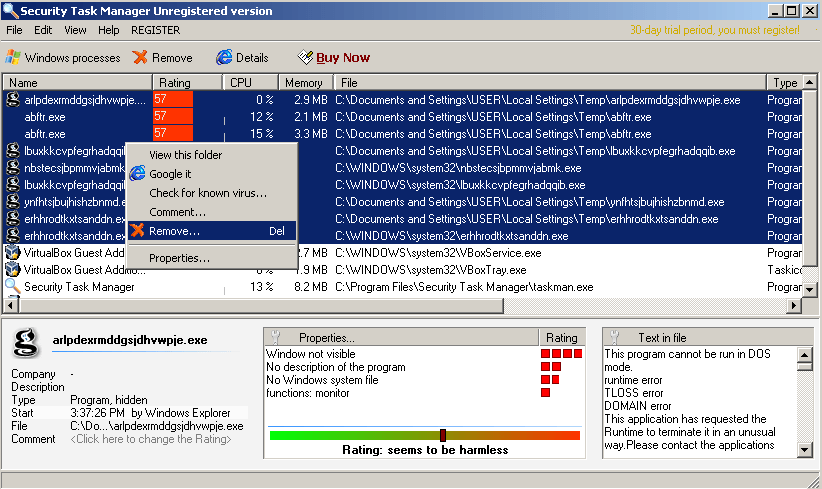Viewport: 822px width, 489px height.
Task: Select Google it in context menu
Action: point(212,173)
